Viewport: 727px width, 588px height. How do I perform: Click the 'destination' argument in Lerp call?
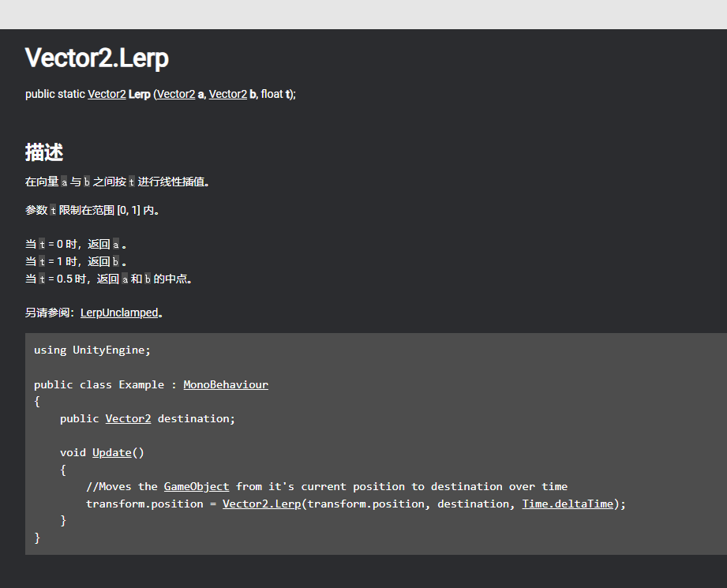473,504
